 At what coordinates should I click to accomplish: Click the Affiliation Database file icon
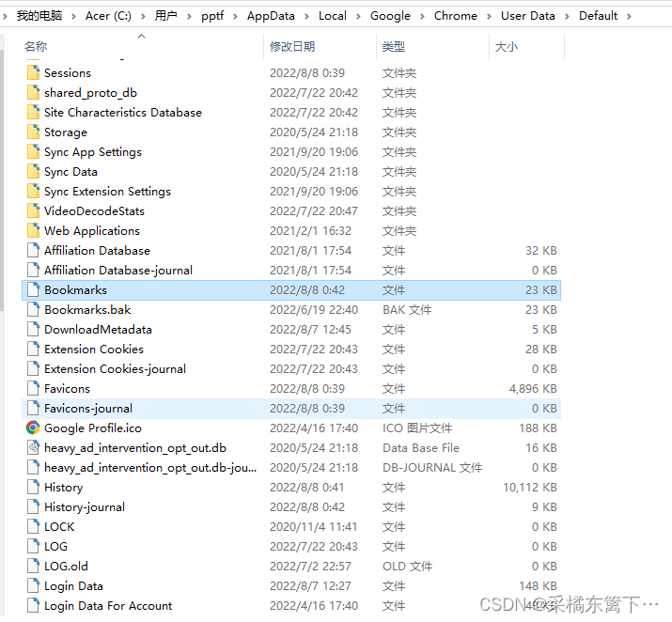(33, 250)
